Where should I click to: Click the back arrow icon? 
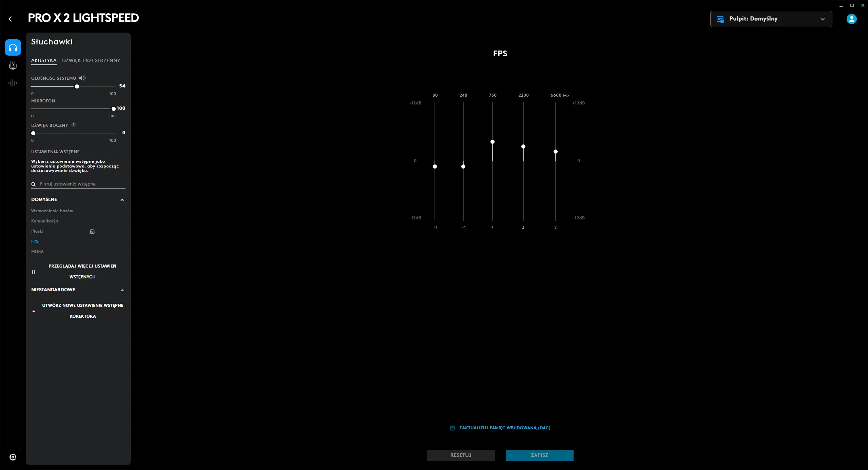[x=13, y=19]
